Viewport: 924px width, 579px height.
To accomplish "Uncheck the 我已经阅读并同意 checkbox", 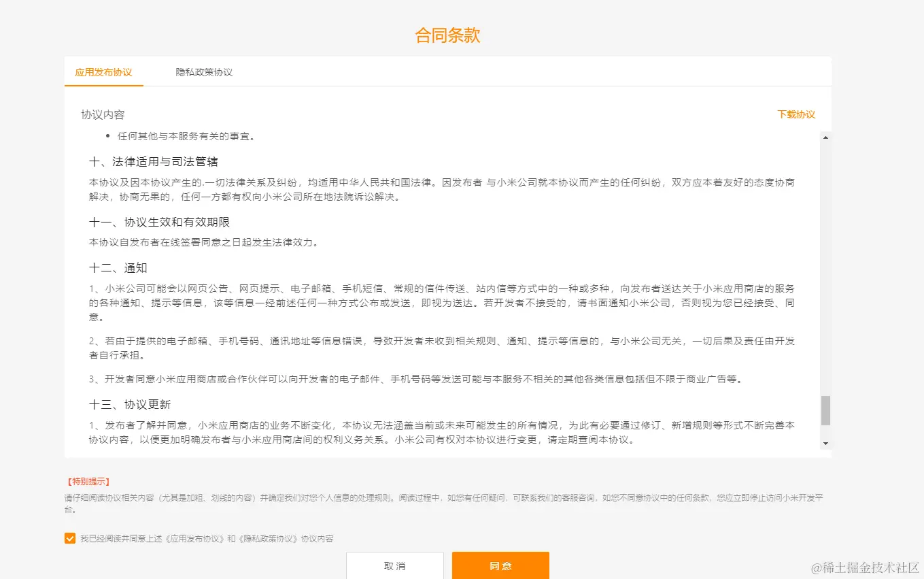I will coord(70,538).
